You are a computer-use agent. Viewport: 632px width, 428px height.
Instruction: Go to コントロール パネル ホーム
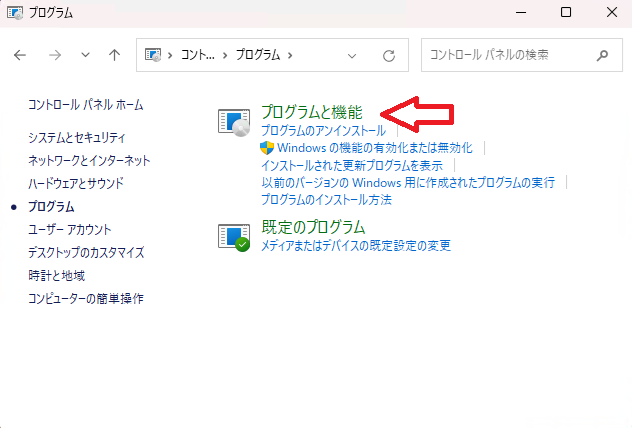pyautogui.click(x=85, y=105)
